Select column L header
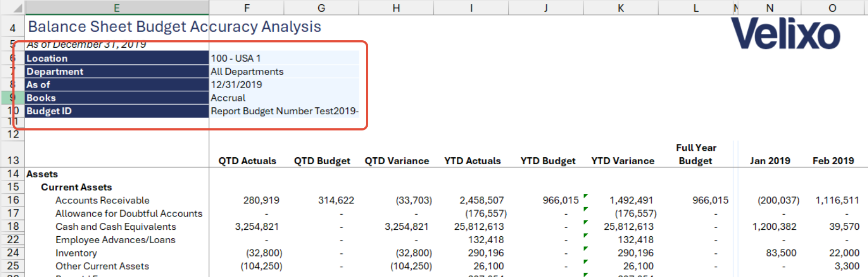Screen dimensions: 868x277 tap(696, 8)
